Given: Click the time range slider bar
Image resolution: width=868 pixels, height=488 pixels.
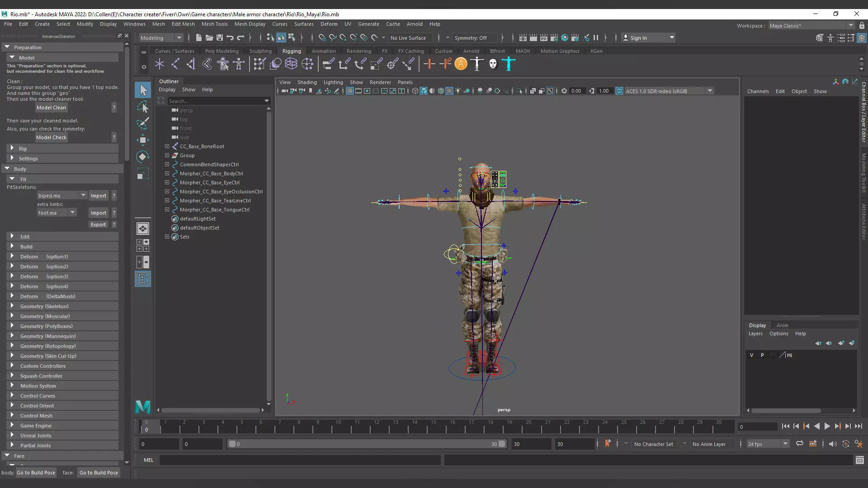Looking at the screenshot, I should pyautogui.click(x=366, y=444).
